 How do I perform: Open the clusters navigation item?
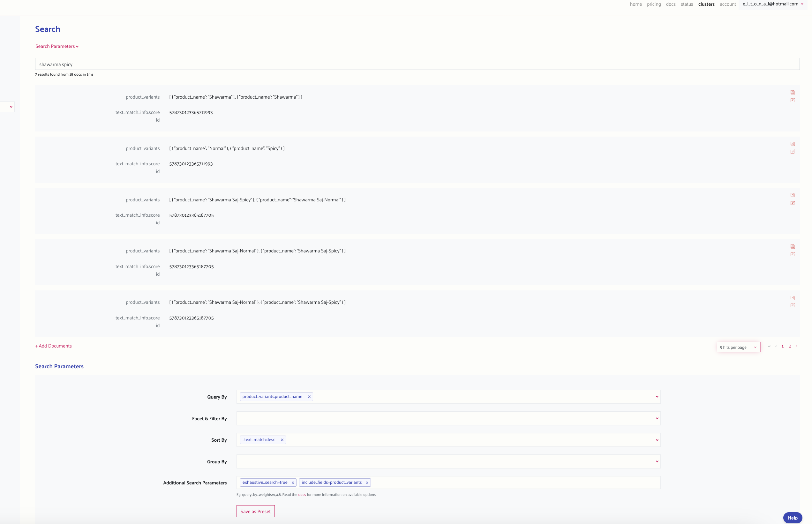(706, 4)
